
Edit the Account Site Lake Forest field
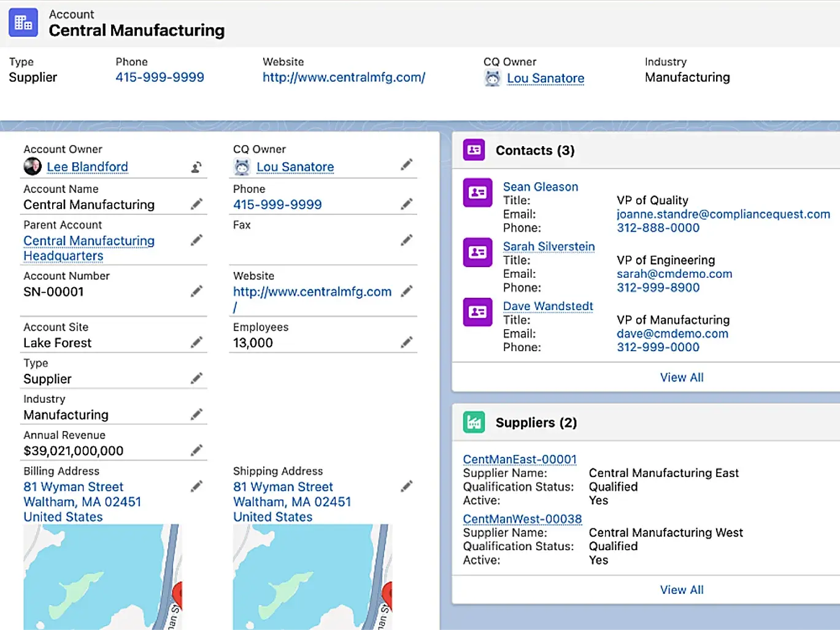(x=196, y=342)
